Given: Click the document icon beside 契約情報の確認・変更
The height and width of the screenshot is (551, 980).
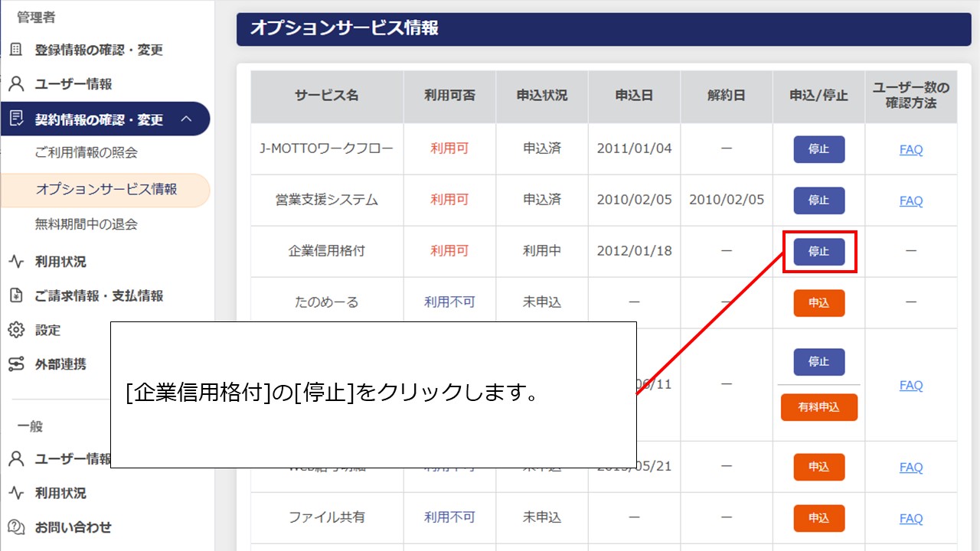Looking at the screenshot, I should click(16, 119).
